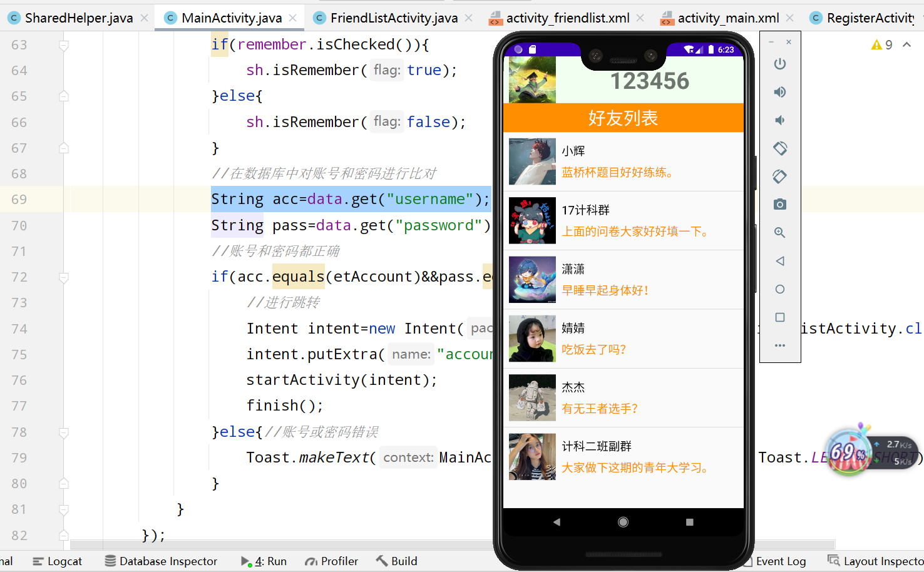Increase volume using emulator volume up icon
Screen dimensions: 924x572
pyautogui.click(x=779, y=91)
